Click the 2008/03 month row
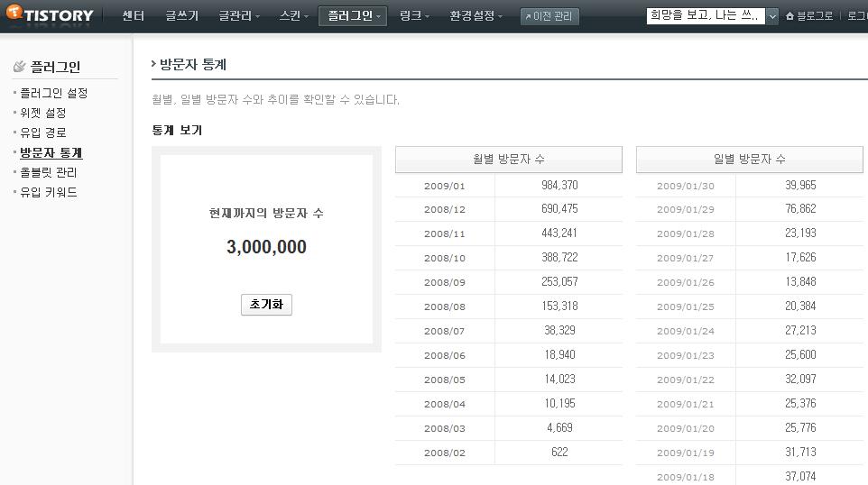868x485 pixels. tap(509, 428)
